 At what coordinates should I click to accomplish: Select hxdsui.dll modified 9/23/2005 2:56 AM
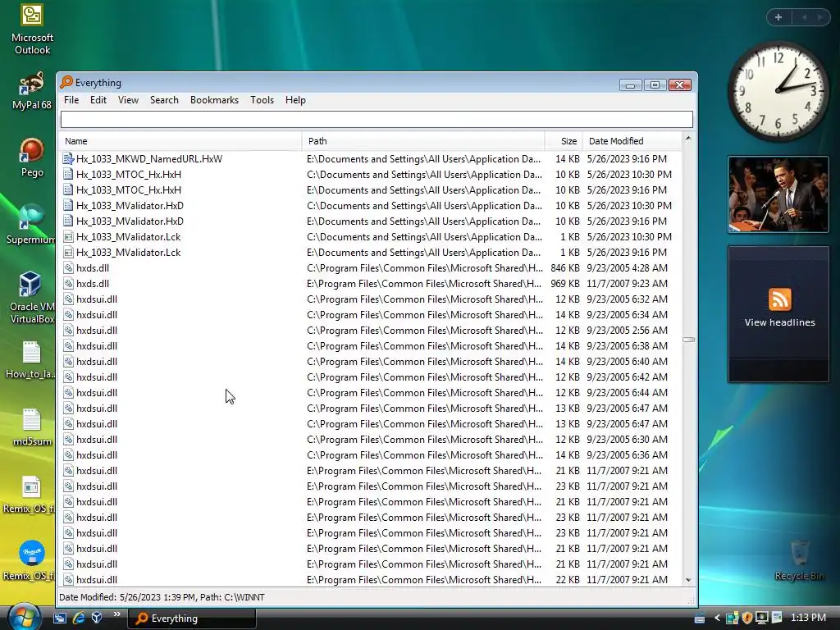pos(97,330)
